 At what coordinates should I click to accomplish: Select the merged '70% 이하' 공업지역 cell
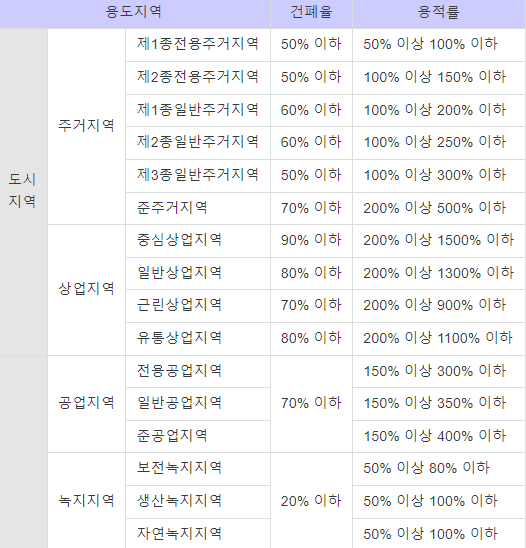click(311, 404)
